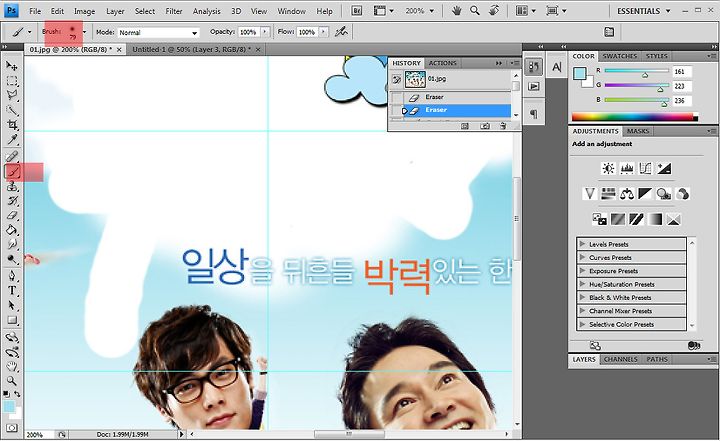Screen dimensions: 720x441
Task: Toggle Quick Mask mode
Action: click(x=12, y=428)
